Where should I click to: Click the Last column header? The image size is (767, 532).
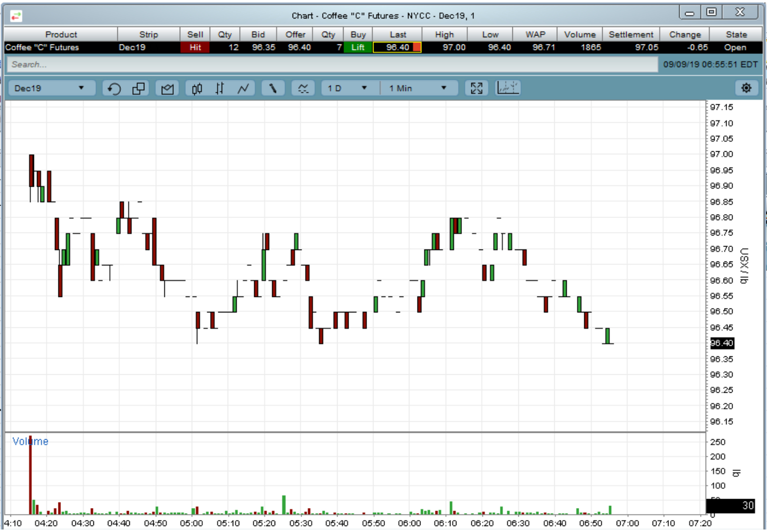[x=398, y=34]
